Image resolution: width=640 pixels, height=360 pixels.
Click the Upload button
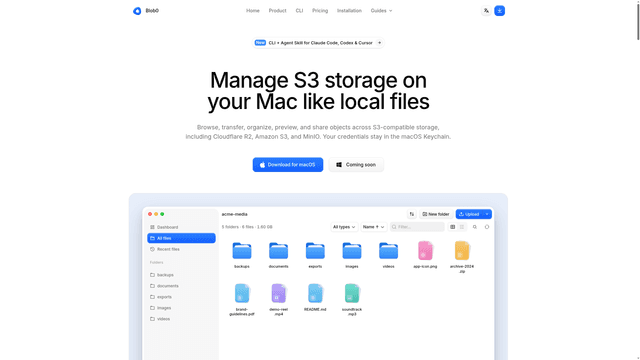pyautogui.click(x=469, y=214)
